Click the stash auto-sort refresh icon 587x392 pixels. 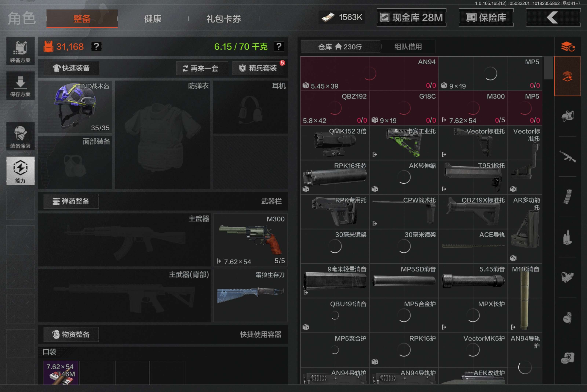click(x=568, y=47)
